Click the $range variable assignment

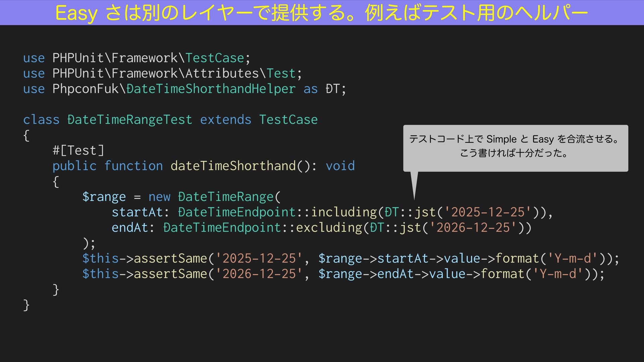pos(104,197)
